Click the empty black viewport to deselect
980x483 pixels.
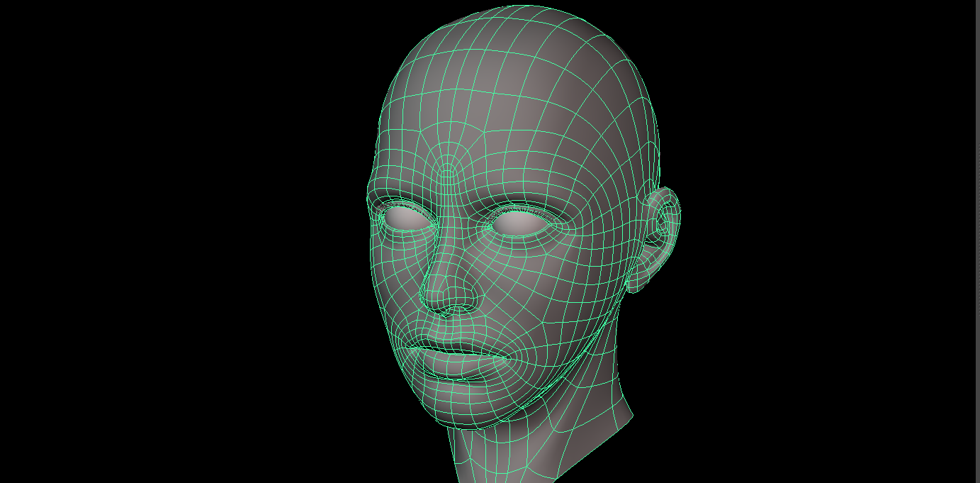(142, 142)
